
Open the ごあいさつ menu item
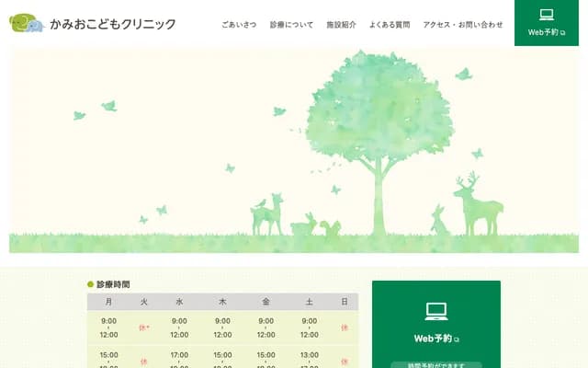(x=239, y=25)
